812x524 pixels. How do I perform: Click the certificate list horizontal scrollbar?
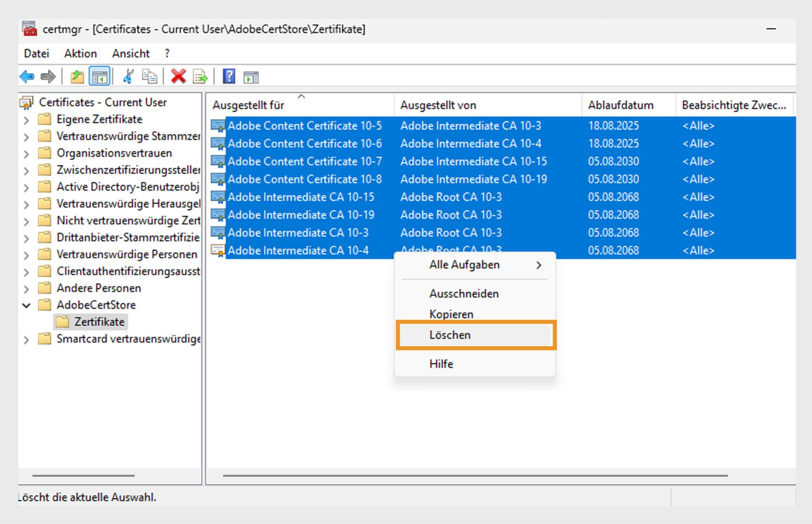(x=475, y=475)
